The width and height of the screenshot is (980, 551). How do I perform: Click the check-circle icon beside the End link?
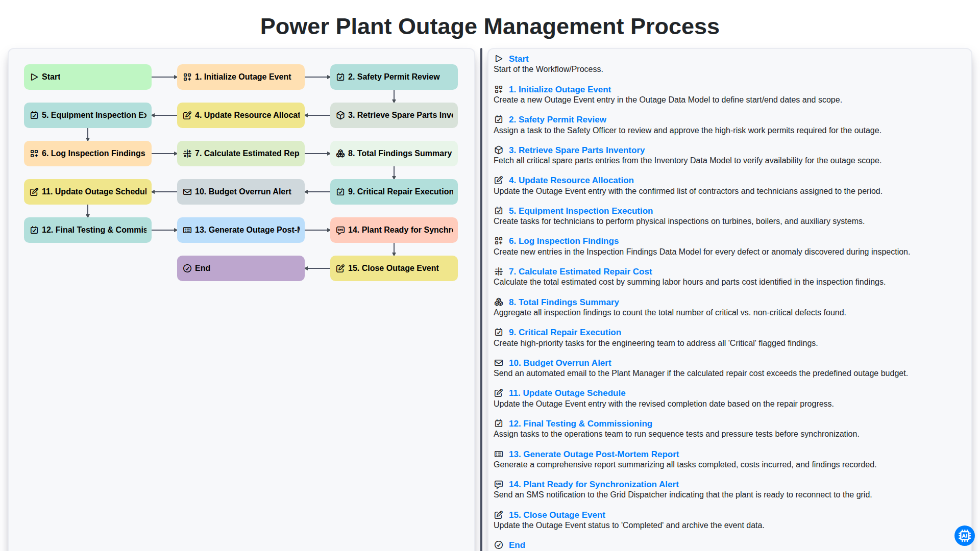[499, 545]
